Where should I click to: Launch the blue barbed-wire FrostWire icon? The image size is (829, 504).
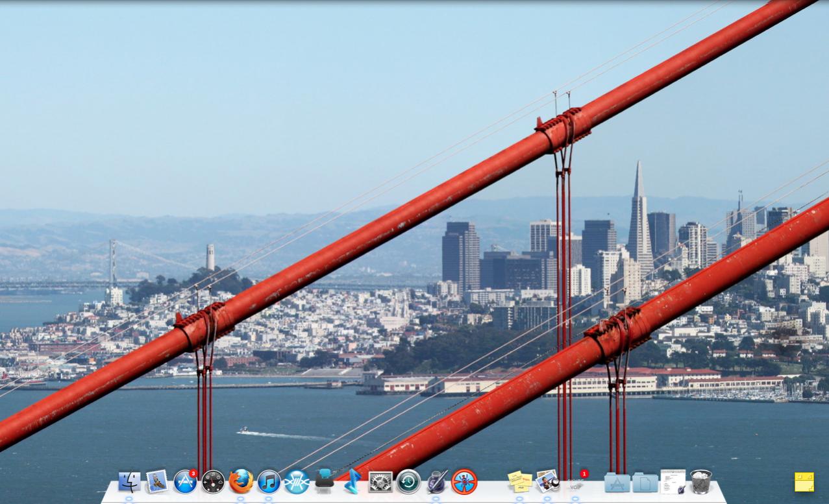pyautogui.click(x=297, y=482)
